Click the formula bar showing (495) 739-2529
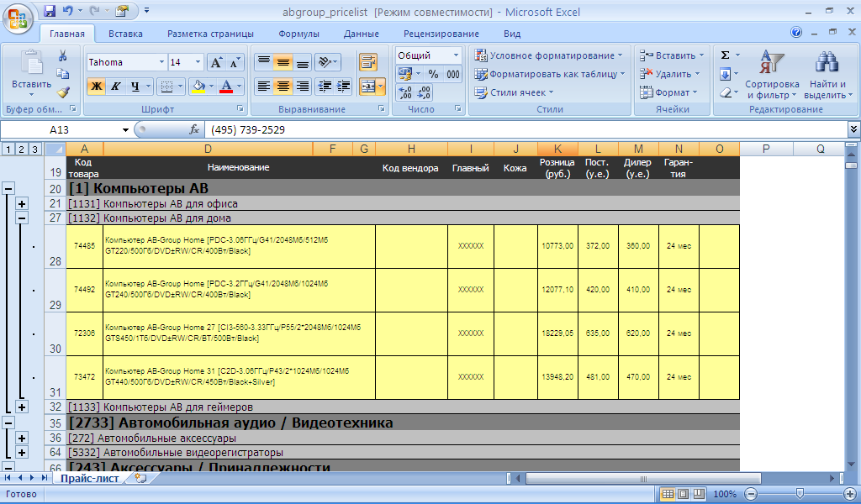This screenshot has width=861, height=504. pos(526,130)
